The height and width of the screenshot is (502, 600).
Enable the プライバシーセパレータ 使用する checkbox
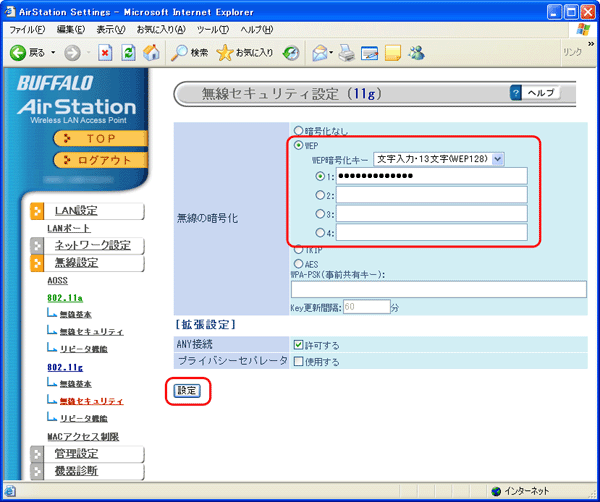[x=299, y=361]
